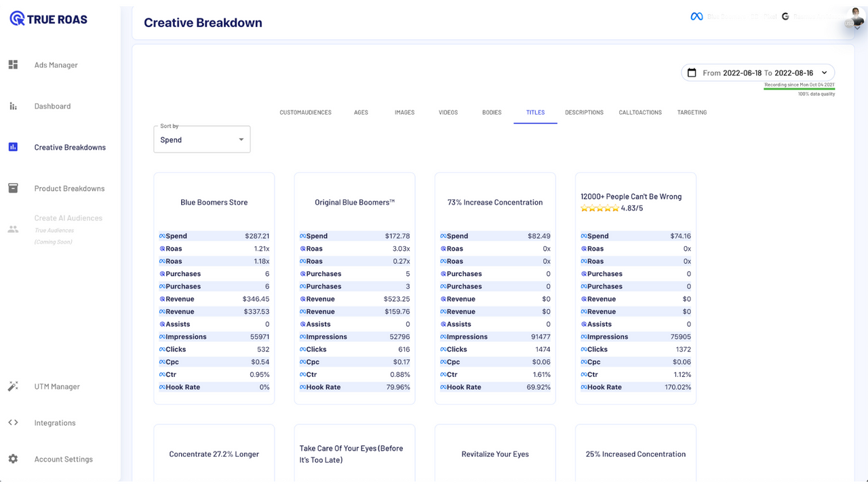Switch to the CALLTOACTIONS tab
The width and height of the screenshot is (868, 488).
[640, 113]
